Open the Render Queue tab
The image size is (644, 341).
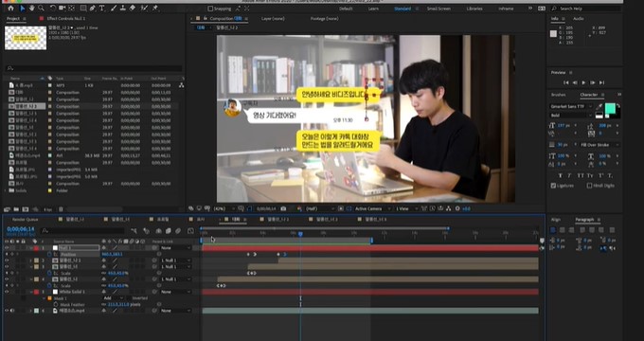click(x=25, y=220)
